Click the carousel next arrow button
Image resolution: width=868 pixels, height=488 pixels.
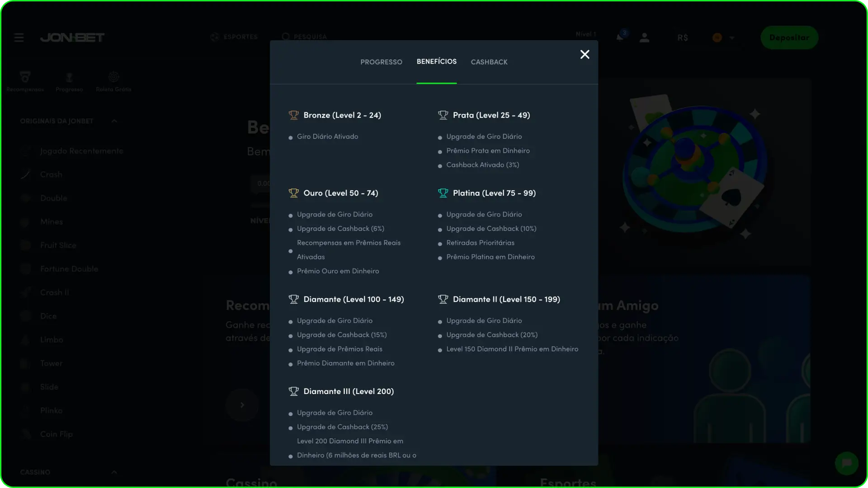click(242, 405)
